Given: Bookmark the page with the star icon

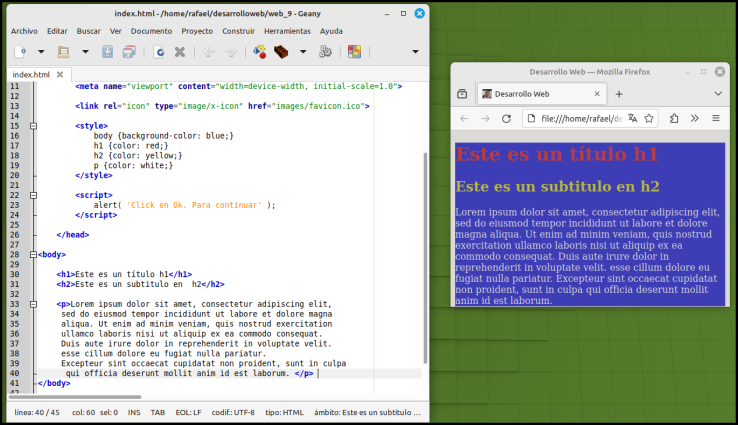Looking at the screenshot, I should pyautogui.click(x=649, y=119).
